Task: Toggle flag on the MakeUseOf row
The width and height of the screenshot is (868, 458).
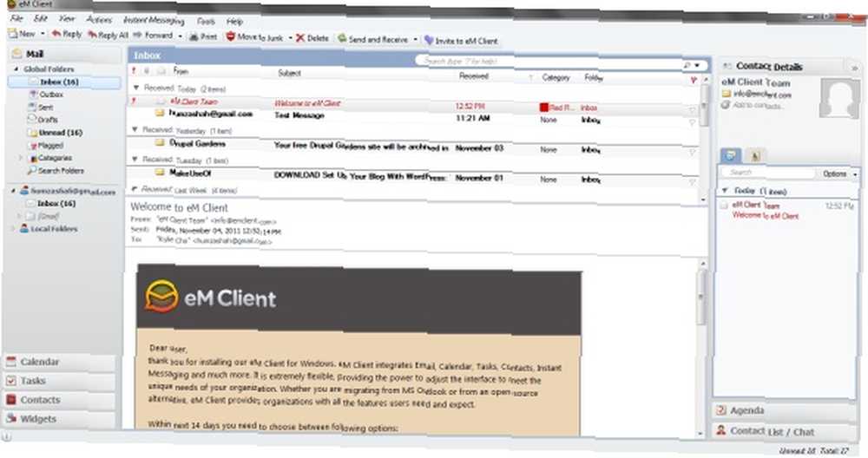Action: (x=692, y=182)
